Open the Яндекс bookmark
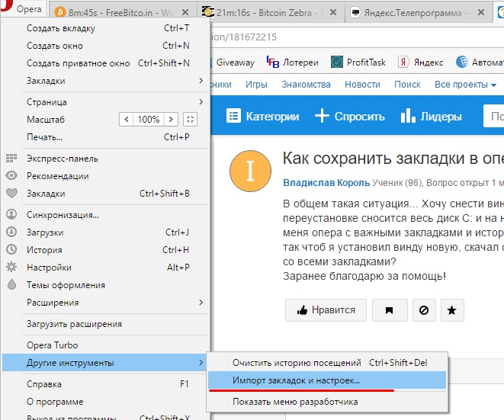 [421, 62]
